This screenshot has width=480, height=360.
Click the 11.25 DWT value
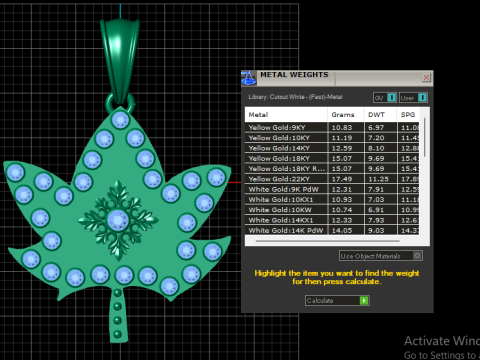378,179
